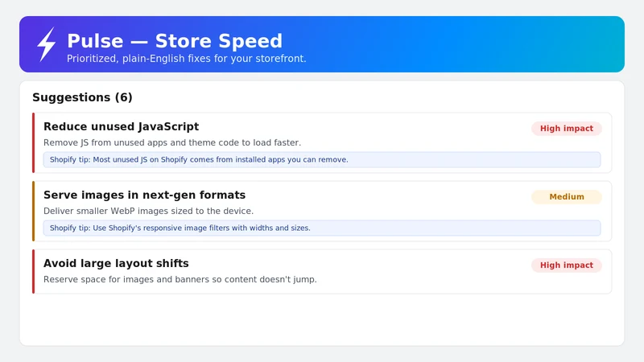This screenshot has width=644, height=362.
Task: Click 'Deliver smaller WebP images' description
Action: 148,211
